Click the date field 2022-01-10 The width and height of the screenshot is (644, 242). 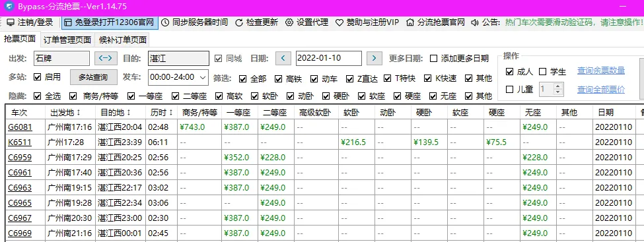[328, 58]
